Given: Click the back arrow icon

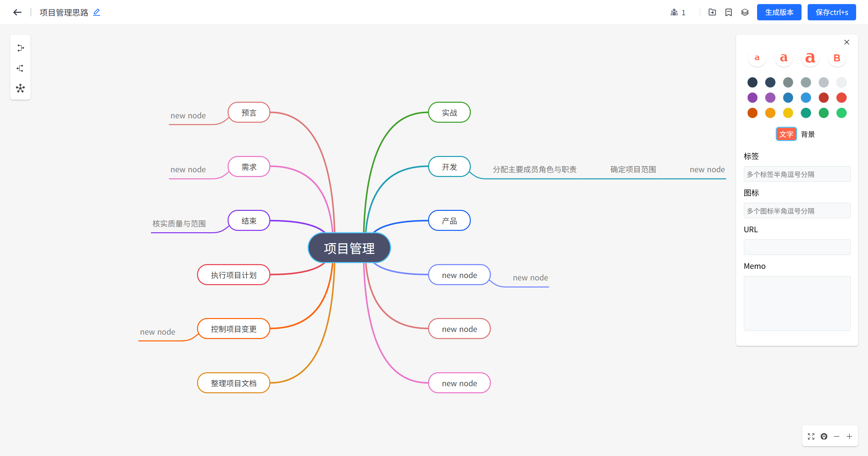Looking at the screenshot, I should (x=17, y=13).
